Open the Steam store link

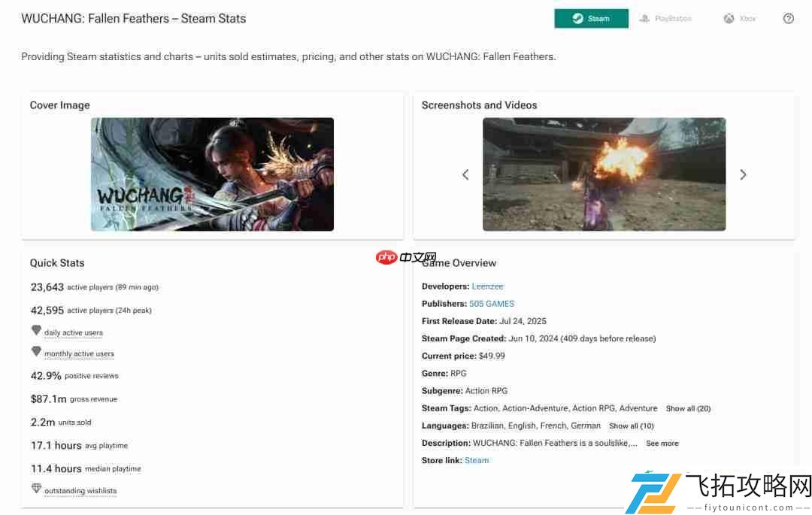(x=477, y=460)
